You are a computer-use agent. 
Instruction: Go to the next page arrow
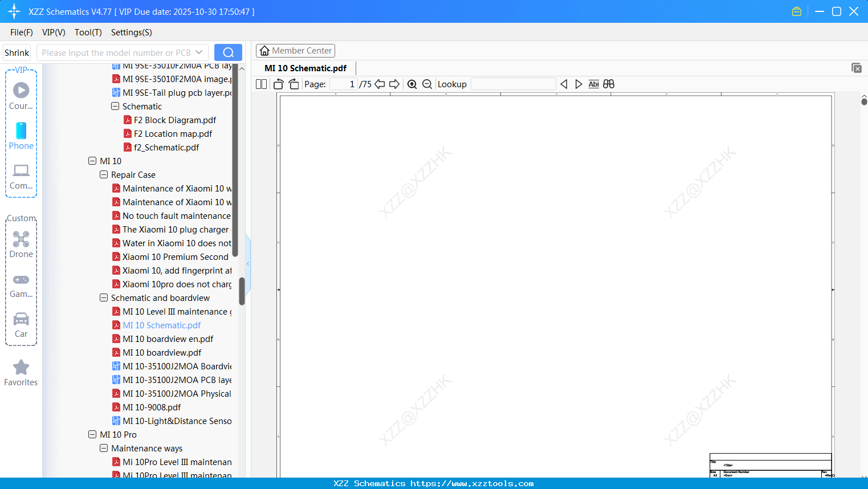pos(394,84)
